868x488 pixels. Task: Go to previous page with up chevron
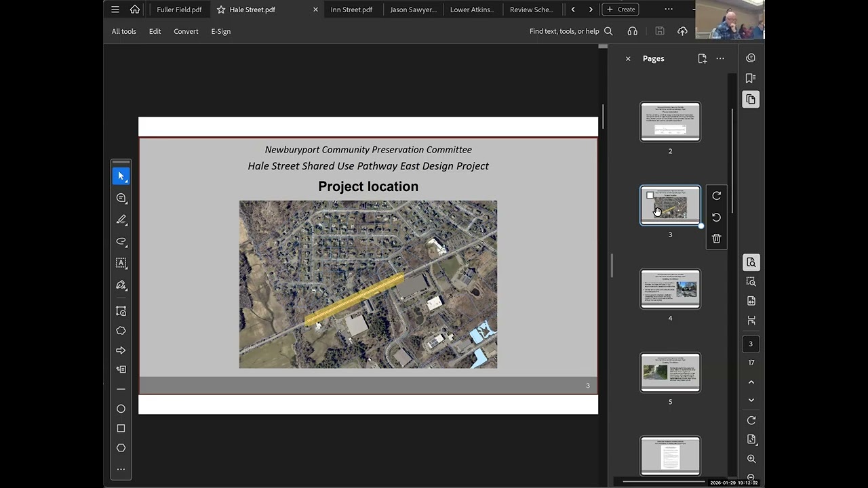click(x=751, y=382)
